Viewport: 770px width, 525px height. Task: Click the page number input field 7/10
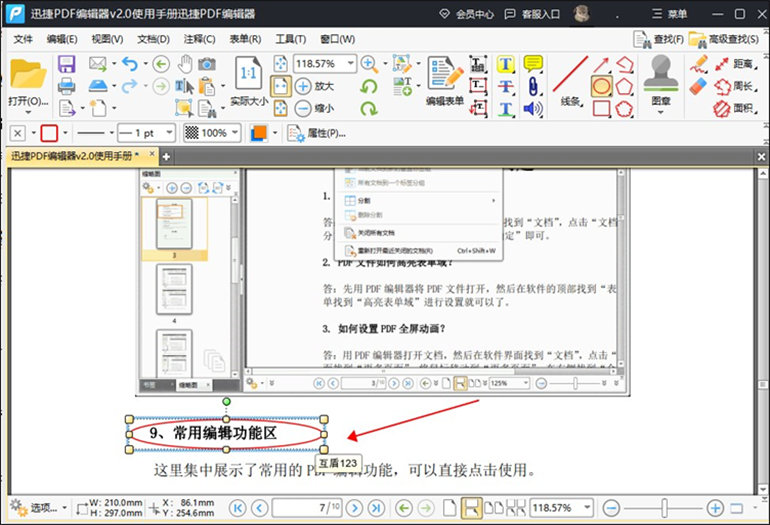[307, 508]
